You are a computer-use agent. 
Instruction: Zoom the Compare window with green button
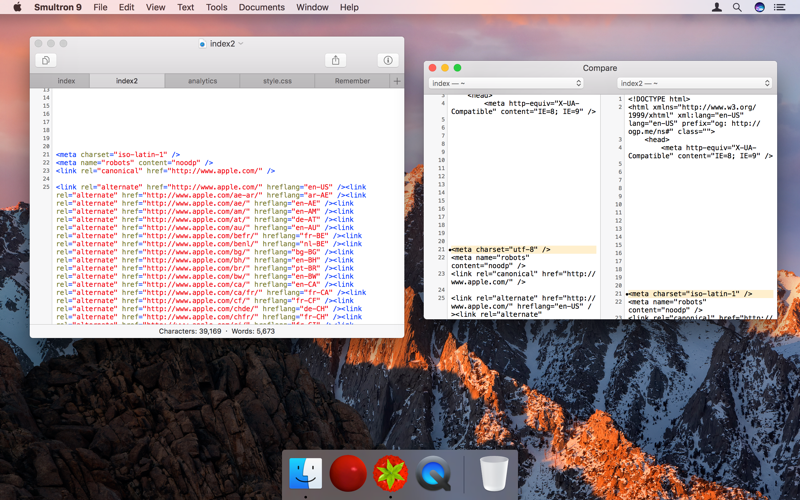tap(458, 68)
